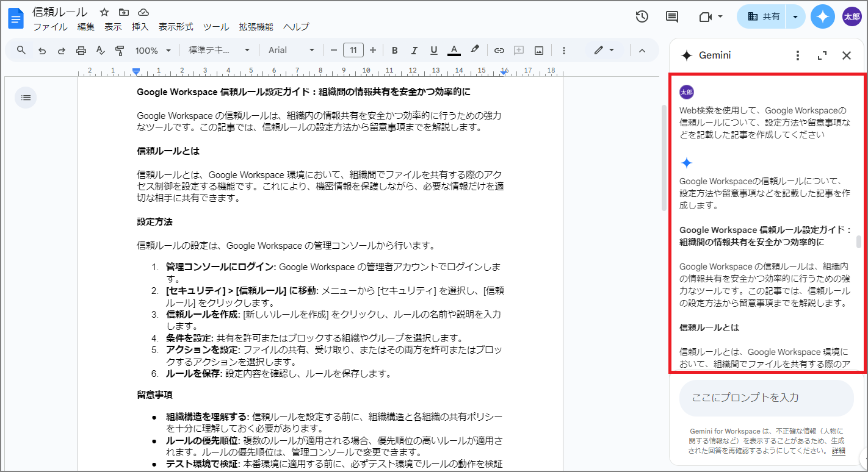Open the 詳細 link in Gemini disclaimer
The image size is (868, 472).
click(839, 451)
